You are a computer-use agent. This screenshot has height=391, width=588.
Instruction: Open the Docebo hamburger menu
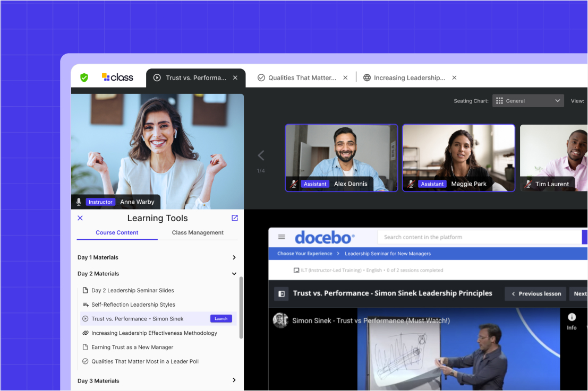click(282, 237)
